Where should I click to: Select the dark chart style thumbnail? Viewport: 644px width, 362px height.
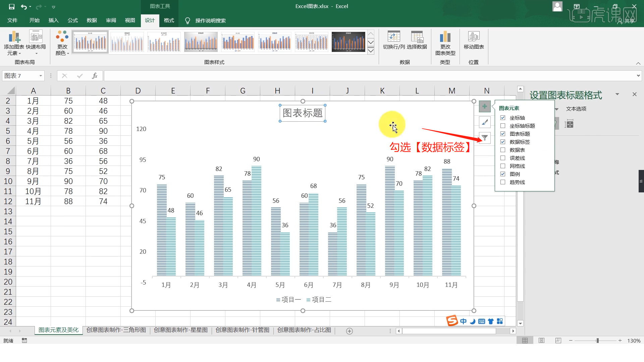(348, 42)
